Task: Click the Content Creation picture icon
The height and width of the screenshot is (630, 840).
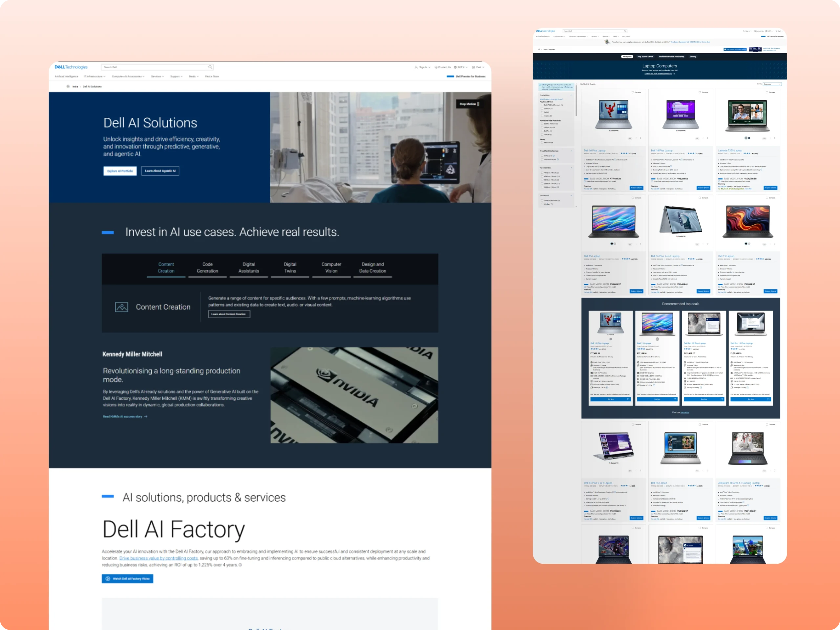Action: (121, 307)
